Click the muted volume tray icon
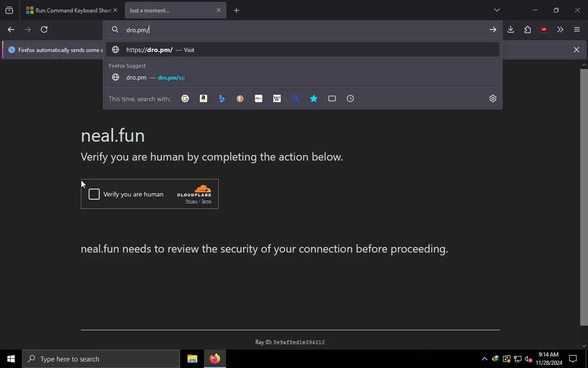The width and height of the screenshot is (588, 368). 529,359
